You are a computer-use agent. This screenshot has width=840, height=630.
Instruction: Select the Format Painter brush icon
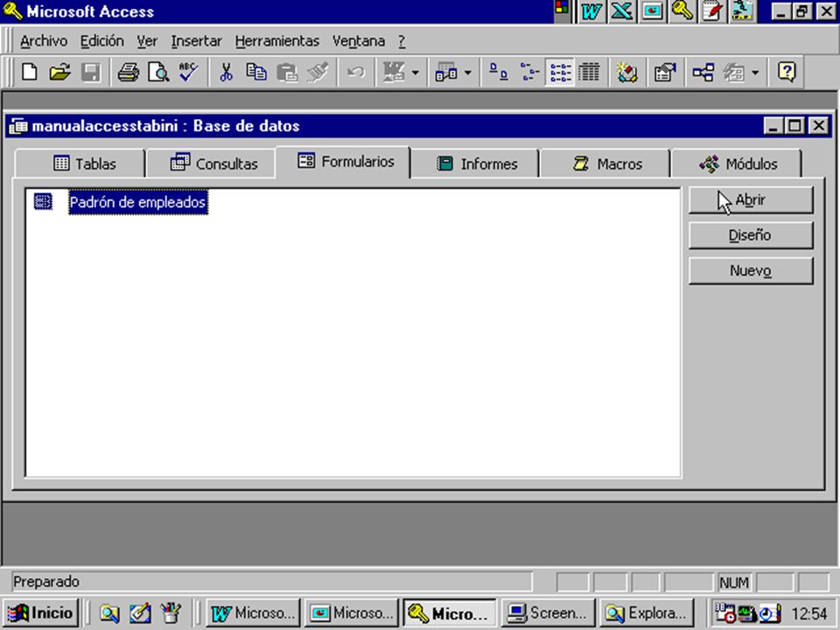318,72
